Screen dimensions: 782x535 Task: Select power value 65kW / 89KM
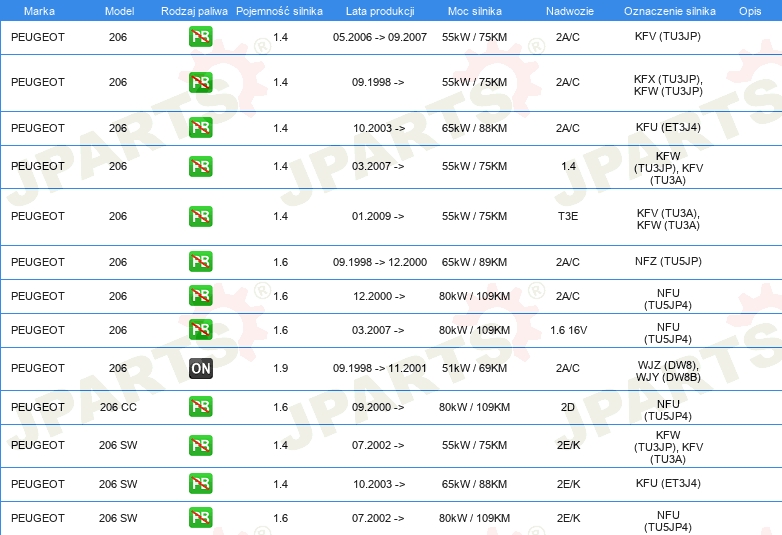474,262
